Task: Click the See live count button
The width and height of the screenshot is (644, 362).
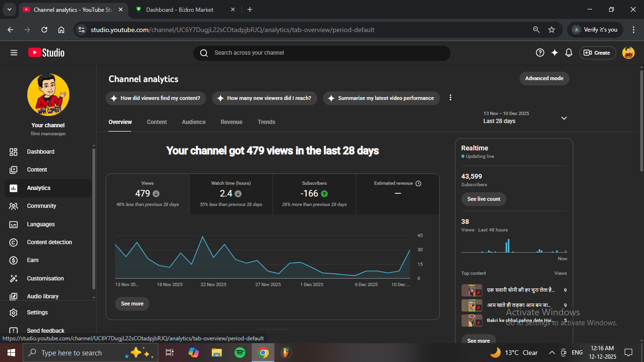Action: click(x=484, y=199)
